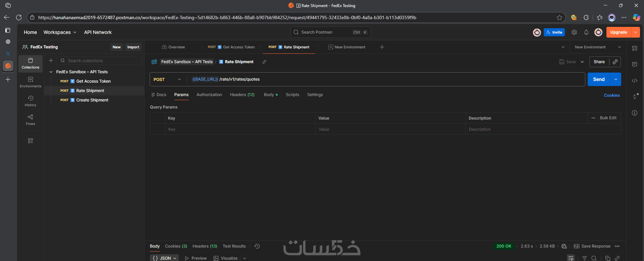This screenshot has width=644, height=261.
Task: Add this page to browser favorites star
Action: pyautogui.click(x=559, y=17)
